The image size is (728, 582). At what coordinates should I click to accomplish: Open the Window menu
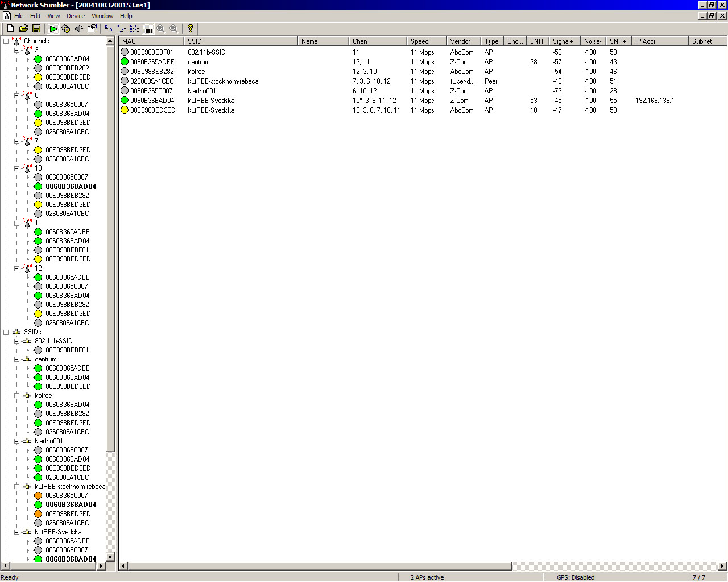102,16
